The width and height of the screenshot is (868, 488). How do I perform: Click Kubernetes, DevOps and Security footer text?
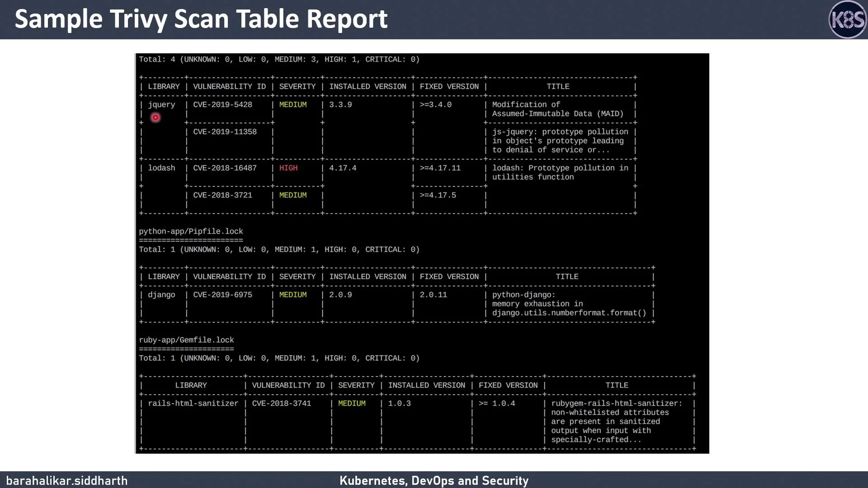pos(434,481)
